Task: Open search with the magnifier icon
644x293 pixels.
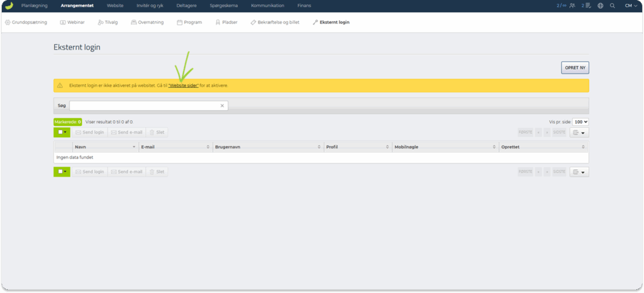Action: pos(613,6)
